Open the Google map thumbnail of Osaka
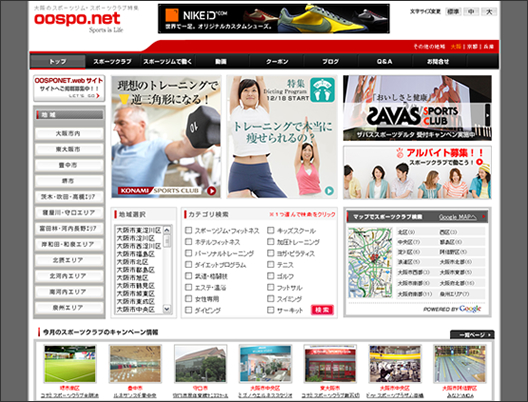The image size is (528, 402). point(370,263)
